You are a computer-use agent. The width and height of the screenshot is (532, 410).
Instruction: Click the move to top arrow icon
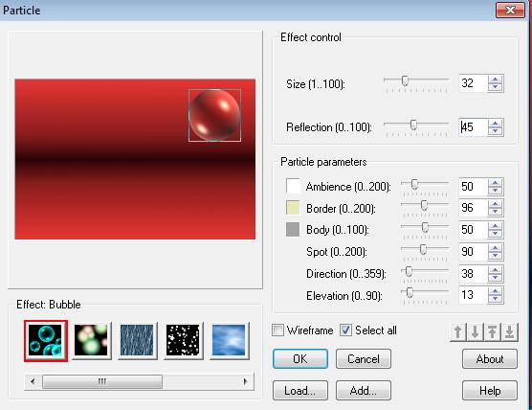tap(493, 331)
